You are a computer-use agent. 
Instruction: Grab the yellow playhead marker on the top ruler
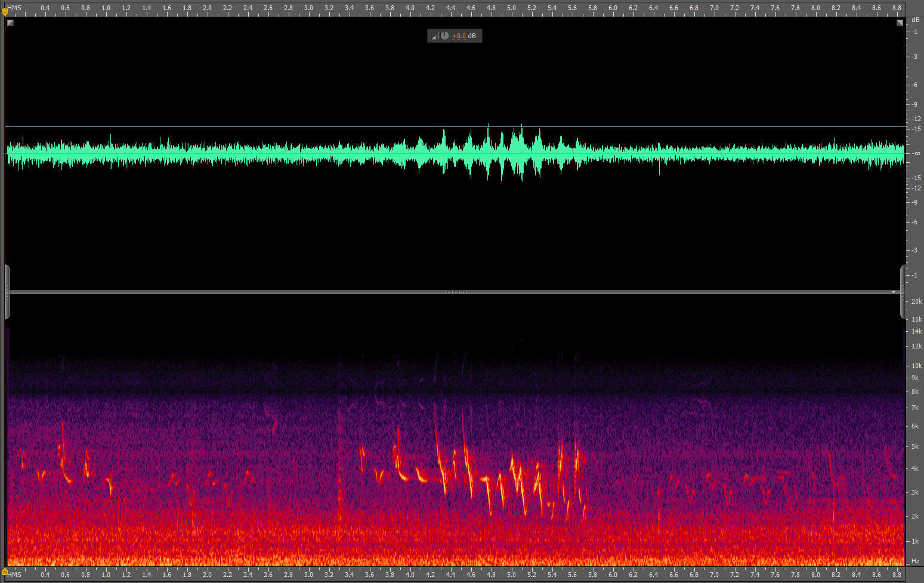pyautogui.click(x=5, y=11)
